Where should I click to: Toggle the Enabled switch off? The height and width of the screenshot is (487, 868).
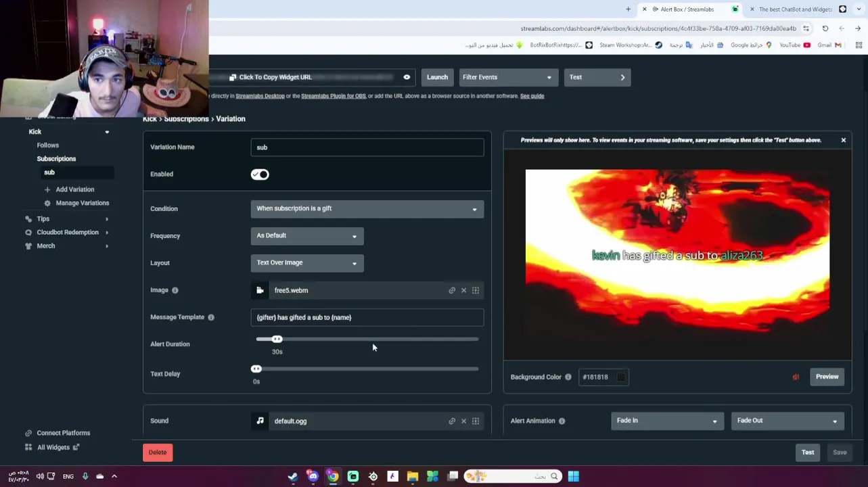260,175
